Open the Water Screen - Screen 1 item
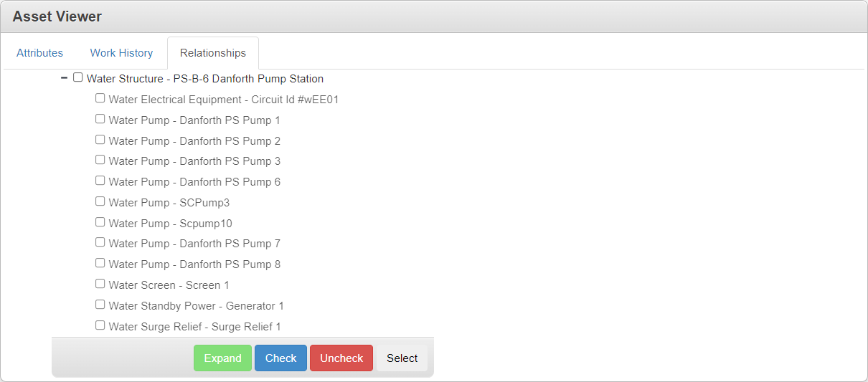The height and width of the screenshot is (382, 868). click(x=169, y=285)
